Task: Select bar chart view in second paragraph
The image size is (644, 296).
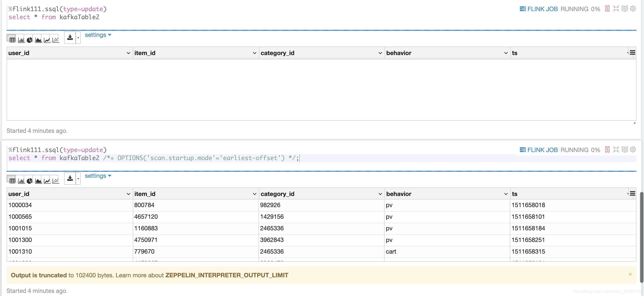Action: [21, 181]
